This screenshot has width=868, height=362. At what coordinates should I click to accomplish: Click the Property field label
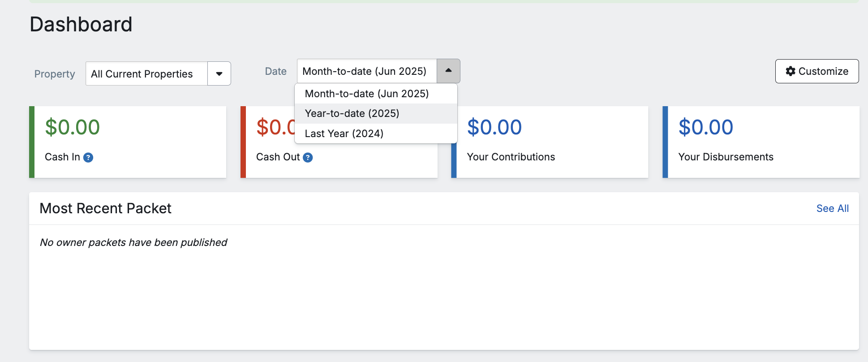click(55, 74)
